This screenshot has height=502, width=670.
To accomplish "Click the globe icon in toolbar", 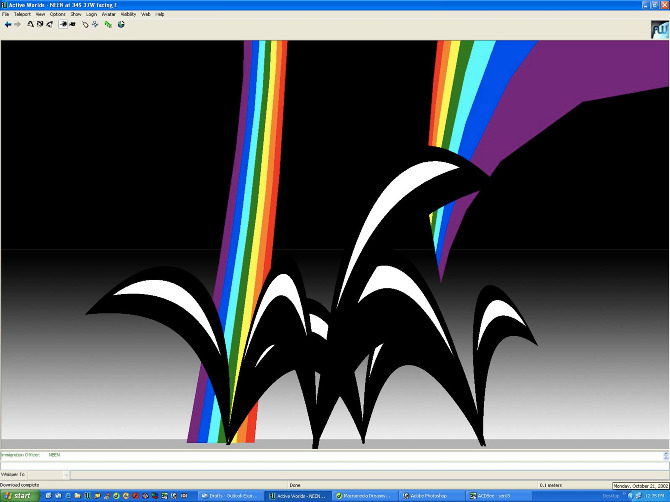I will [121, 24].
